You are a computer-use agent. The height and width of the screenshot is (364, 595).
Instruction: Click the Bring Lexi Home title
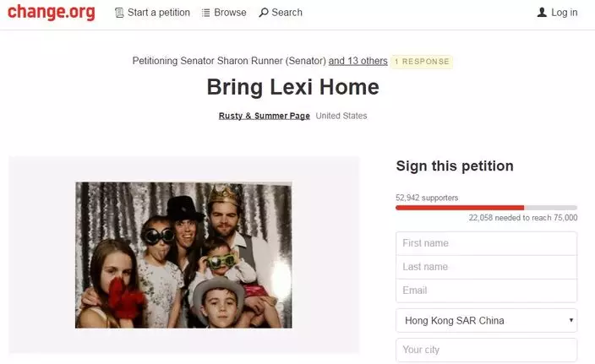tap(292, 87)
